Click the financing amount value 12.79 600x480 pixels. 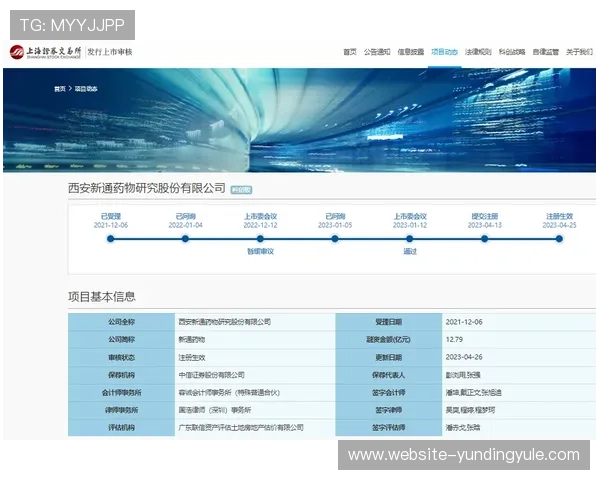454,340
